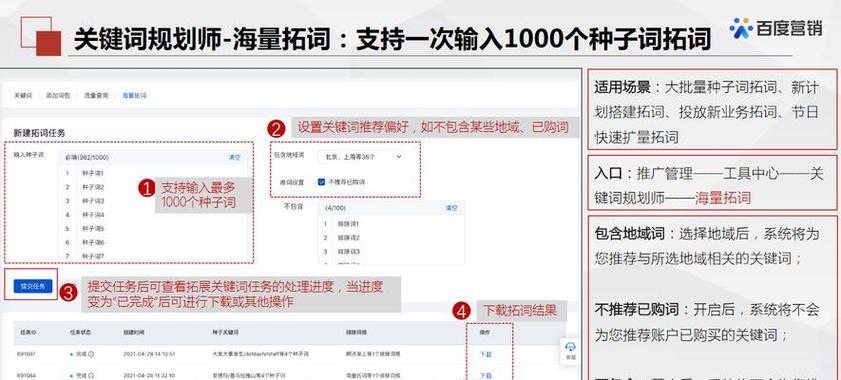This screenshot has height=380, width=841.
Task: Click the 种子词5 row in seed list
Action: coord(154,229)
